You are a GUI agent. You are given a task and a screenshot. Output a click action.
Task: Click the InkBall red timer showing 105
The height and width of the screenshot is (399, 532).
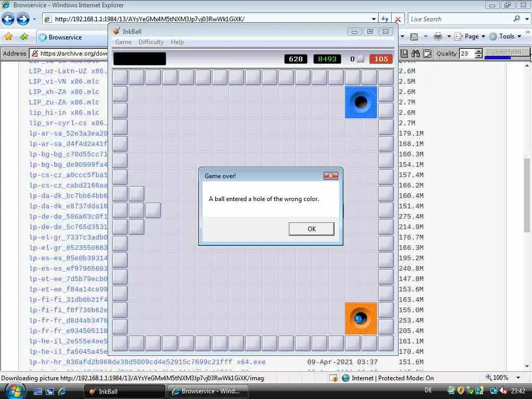(x=381, y=59)
